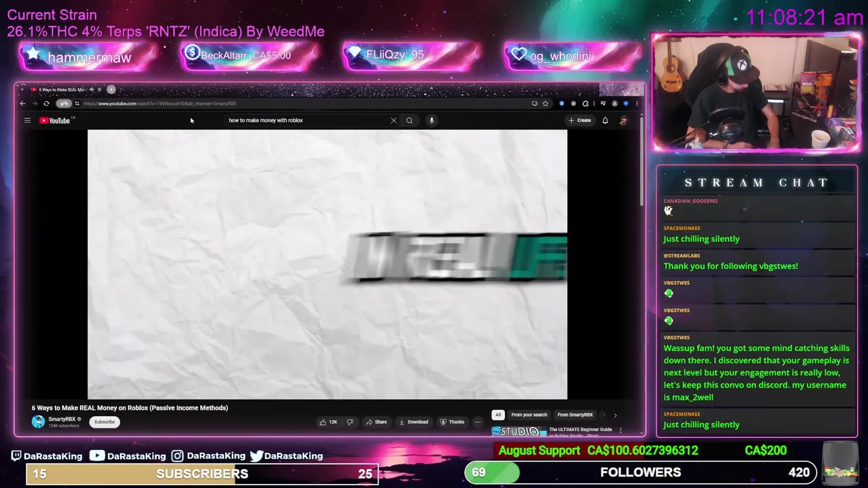Open the blue shield extension icon
Viewport: 868px width, 488px height.
[561, 104]
